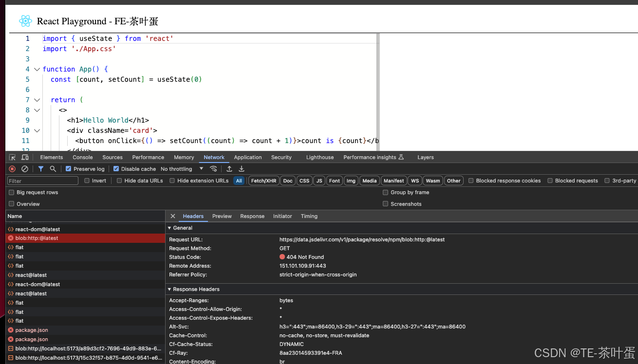Filter requests by Img type
Image resolution: width=638 pixels, height=364 pixels.
pyautogui.click(x=351, y=181)
